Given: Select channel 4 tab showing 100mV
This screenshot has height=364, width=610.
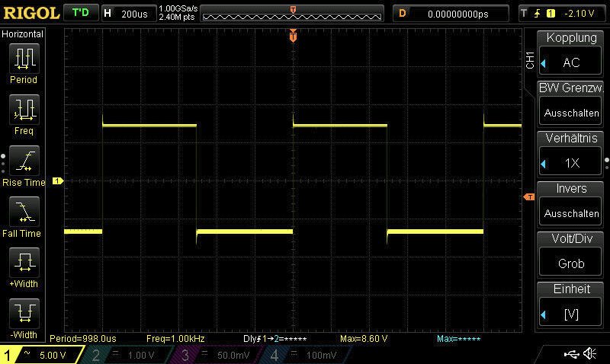Looking at the screenshot, I should [306, 355].
